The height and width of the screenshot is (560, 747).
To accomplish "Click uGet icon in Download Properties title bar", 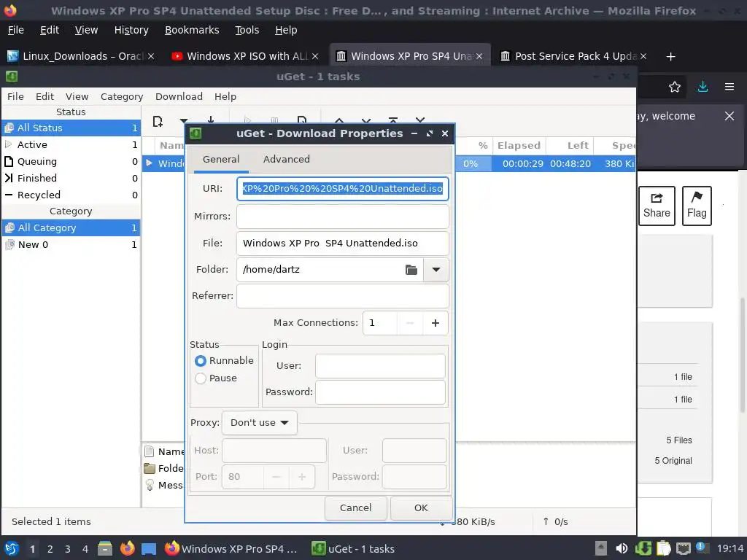I will coord(196,134).
